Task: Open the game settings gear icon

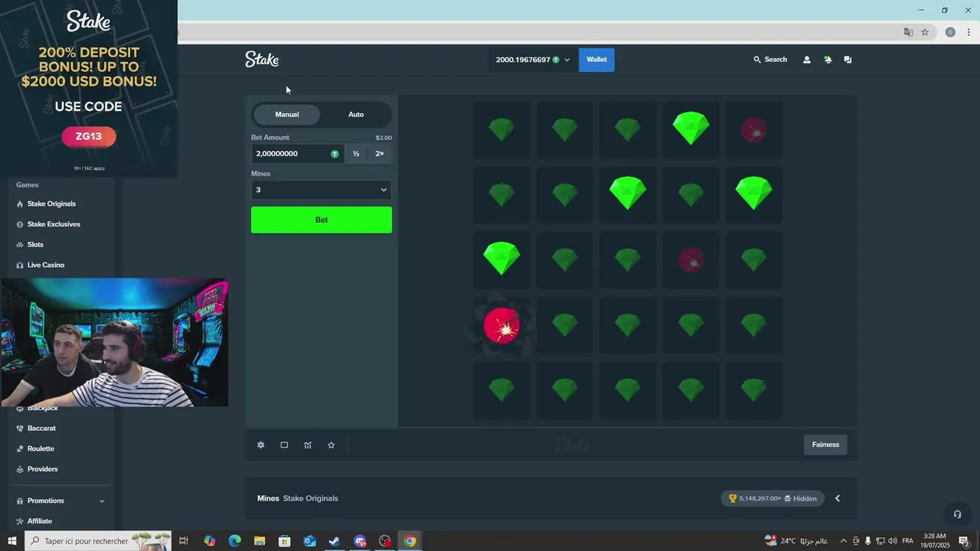Action: click(260, 445)
